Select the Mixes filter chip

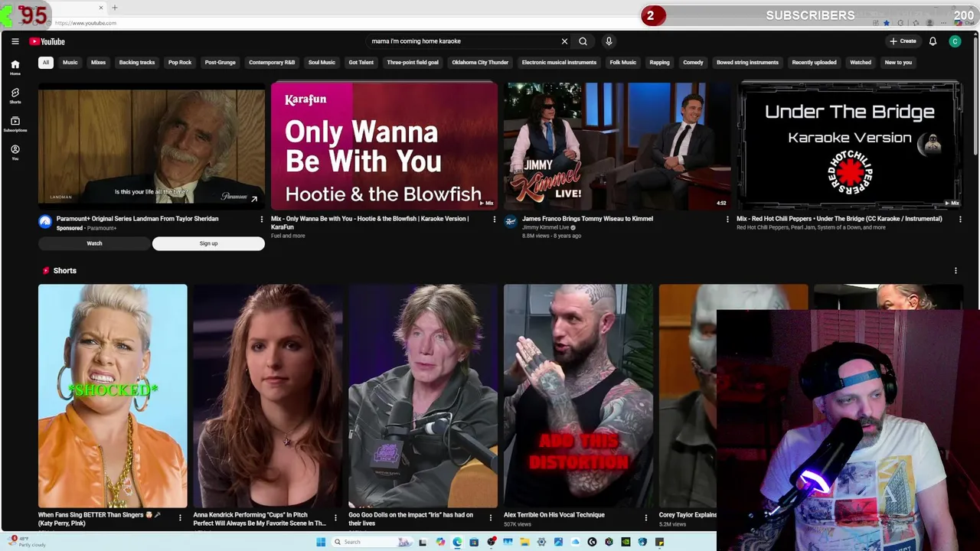(99, 63)
